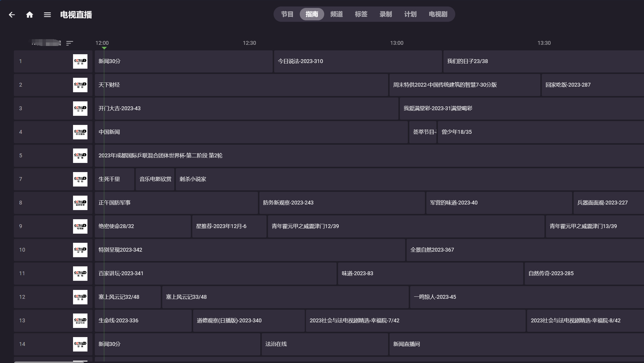Open program 法治在线
644x363 pixels.
(x=325, y=344)
